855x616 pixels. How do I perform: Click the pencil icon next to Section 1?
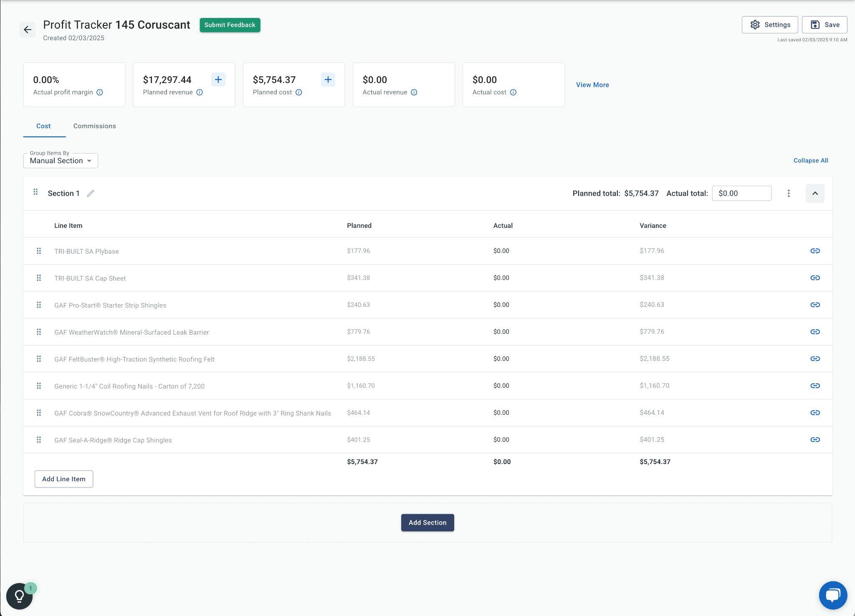tap(91, 193)
